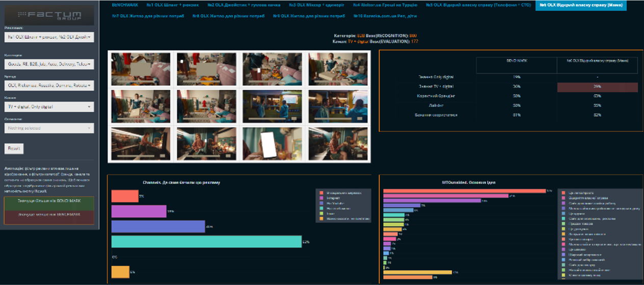Select the active №6 OLX (Мама) tab
Image resolution: width=644 pixels, height=285 pixels.
[581, 5]
